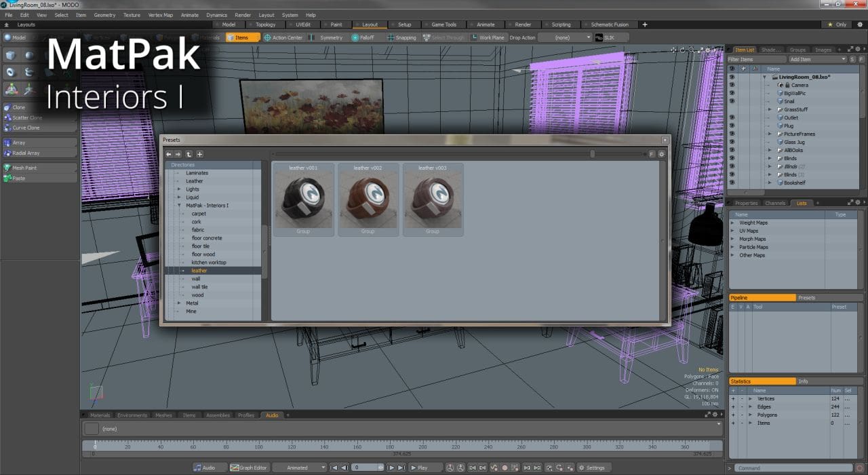Select the torus primitive tool
Viewport: 868px width, 475px height.
[x=12, y=72]
